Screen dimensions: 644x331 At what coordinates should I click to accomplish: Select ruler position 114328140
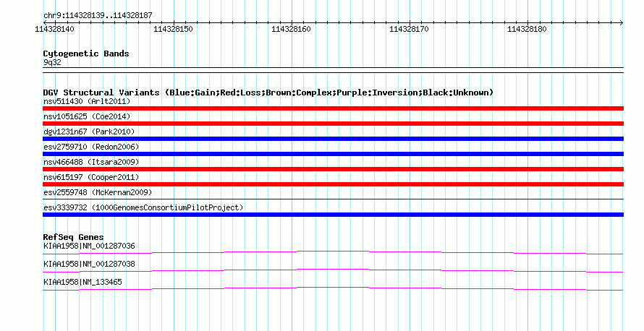(x=54, y=29)
